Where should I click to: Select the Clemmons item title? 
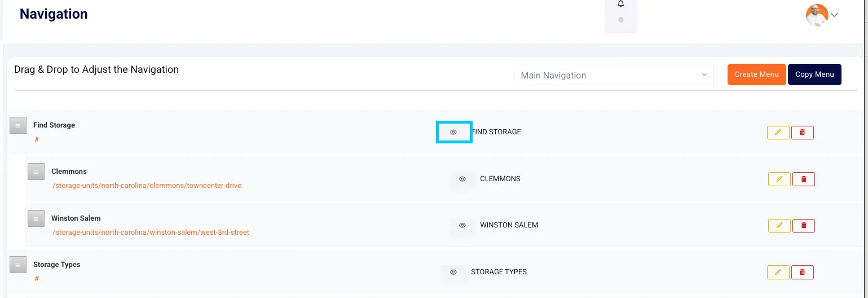69,172
